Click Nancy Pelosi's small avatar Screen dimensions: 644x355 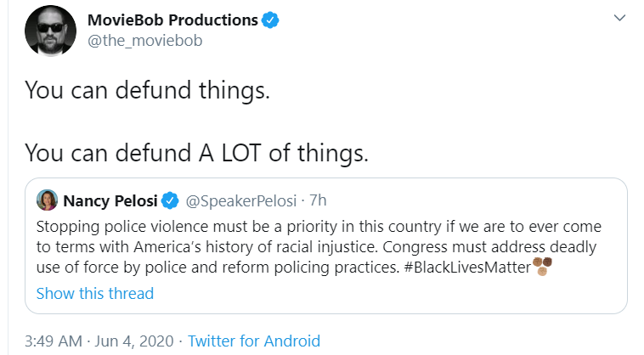[47, 200]
